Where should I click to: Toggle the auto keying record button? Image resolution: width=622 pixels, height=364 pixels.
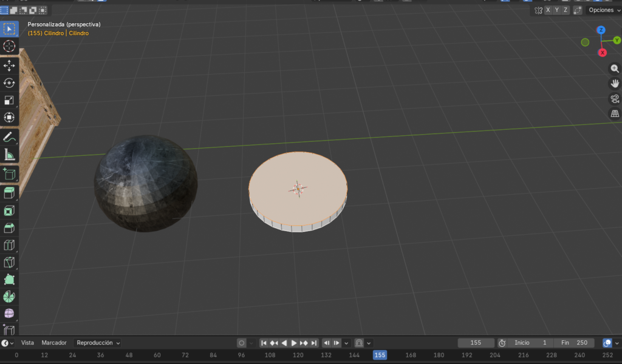(241, 343)
